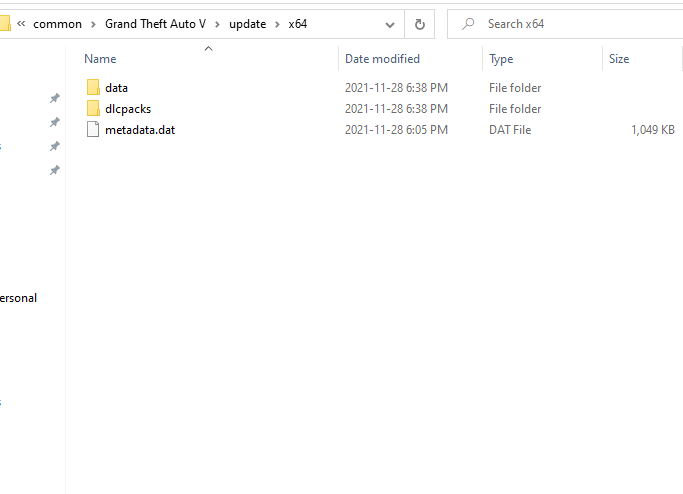Image resolution: width=683 pixels, height=494 pixels.
Task: Expand chevron after Grand Theft Auto V
Action: tap(217, 24)
